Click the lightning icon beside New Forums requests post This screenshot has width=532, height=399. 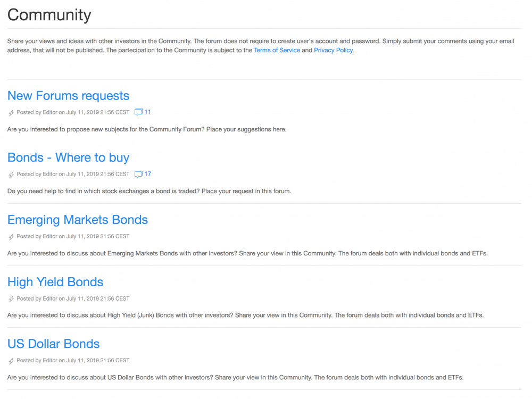(11, 113)
